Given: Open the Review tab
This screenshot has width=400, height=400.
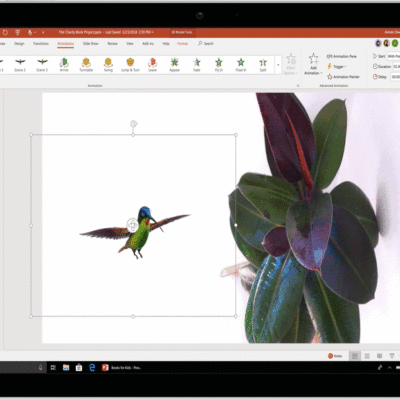Looking at the screenshot, I should (112, 44).
